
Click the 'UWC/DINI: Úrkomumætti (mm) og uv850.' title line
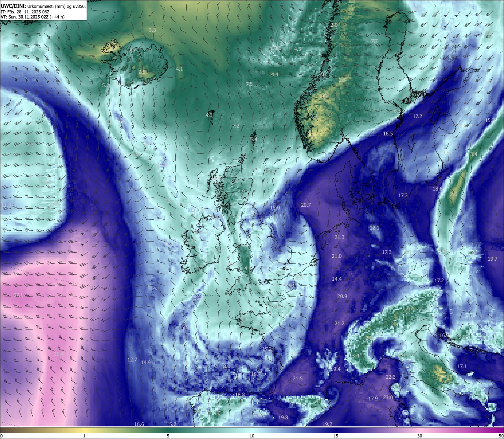pyautogui.click(x=43, y=6)
